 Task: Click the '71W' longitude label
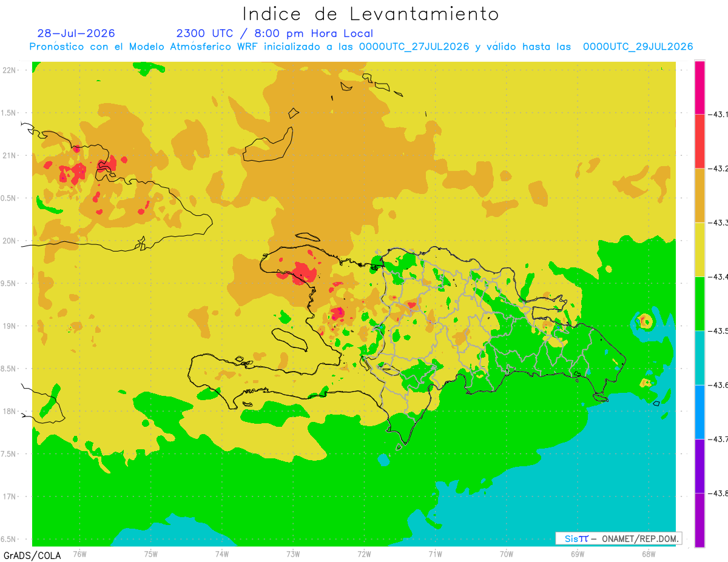[435, 554]
